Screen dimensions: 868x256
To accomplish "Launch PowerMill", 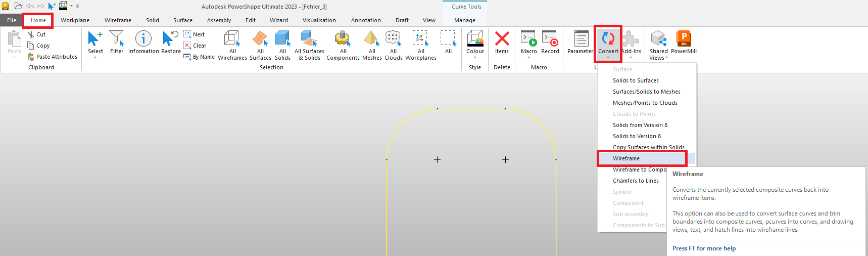I will (x=684, y=42).
